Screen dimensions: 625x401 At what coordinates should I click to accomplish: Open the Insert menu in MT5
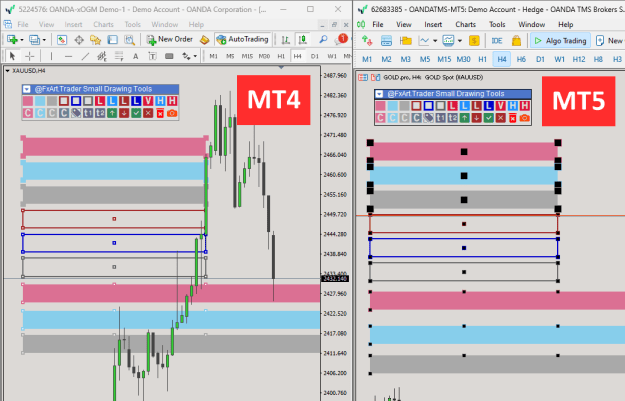[x=433, y=25]
